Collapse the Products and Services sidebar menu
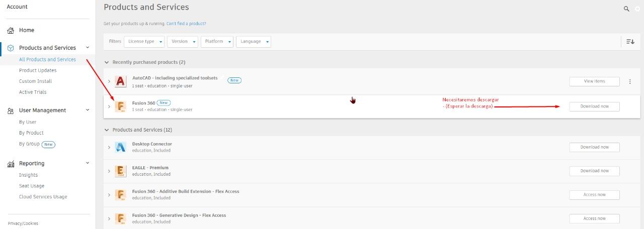The height and width of the screenshot is (229, 644). 88,48
